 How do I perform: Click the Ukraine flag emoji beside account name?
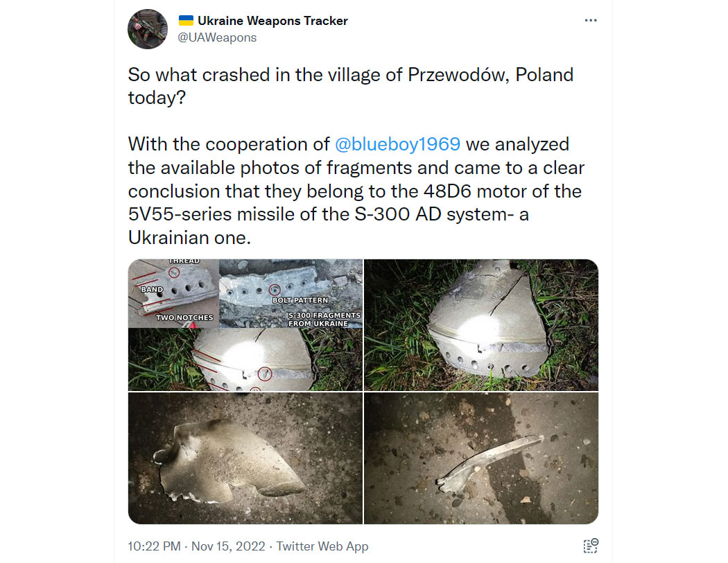[186, 20]
